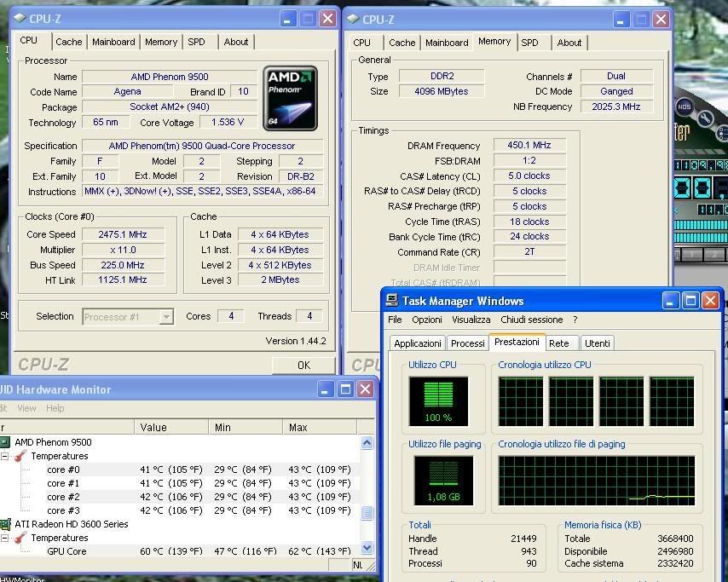Click the Package value Socket AM2+ (940)

click(170, 107)
